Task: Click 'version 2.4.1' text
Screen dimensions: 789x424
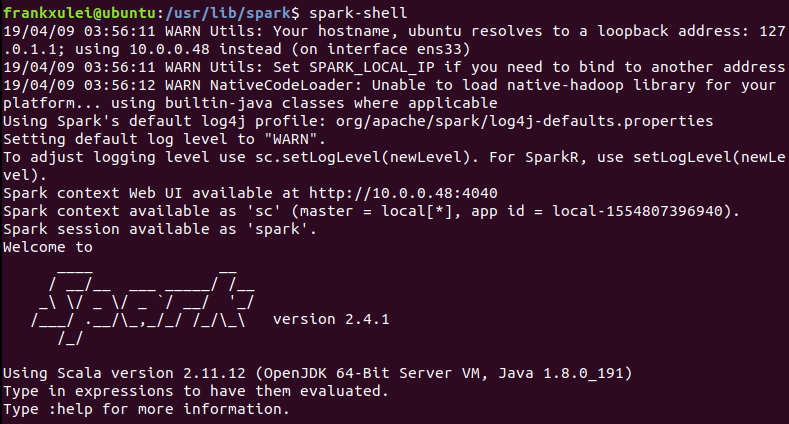Action: tap(331, 319)
